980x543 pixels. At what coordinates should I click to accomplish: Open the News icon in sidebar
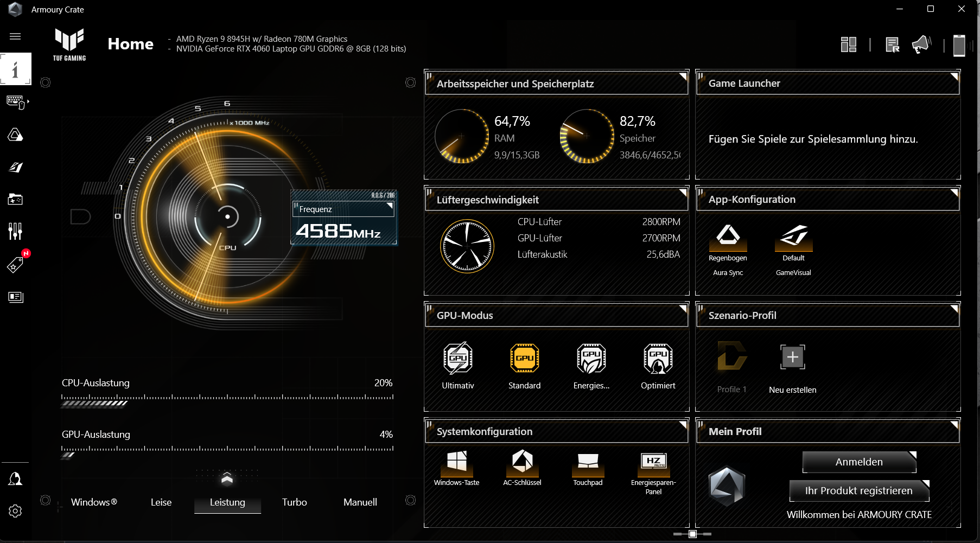pos(15,297)
